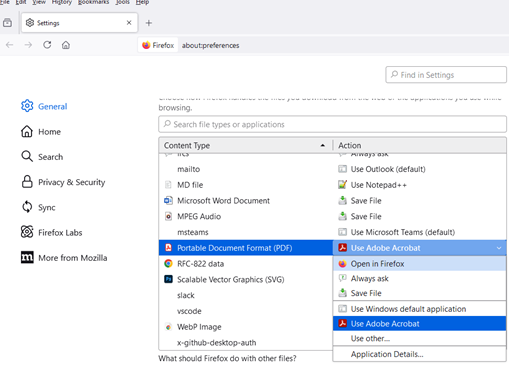Select Use Adobe Acrobat in dropdown list
Screen dimensions: 509x368
click(x=419, y=323)
